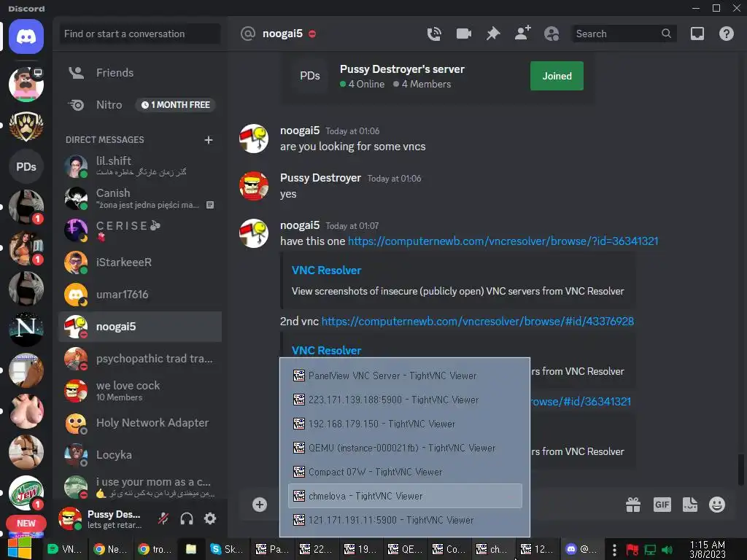
Task: Open DM with Canish
Action: tap(140, 198)
